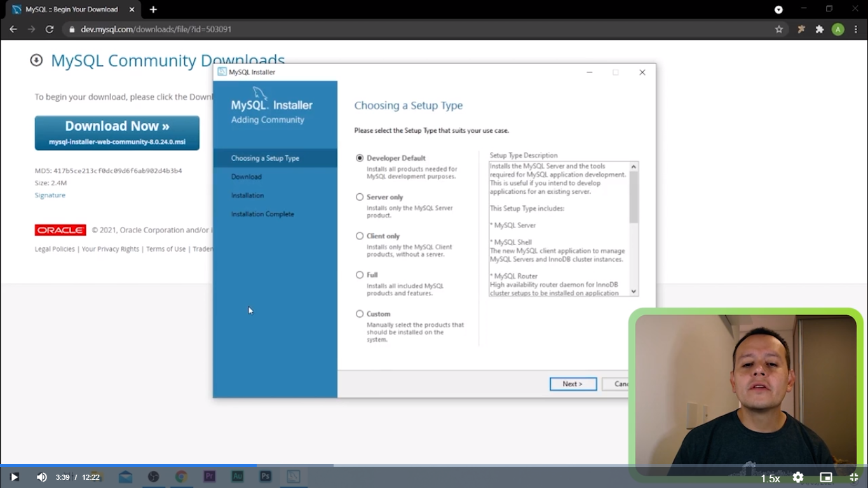Image resolution: width=868 pixels, height=488 pixels.
Task: Open the Mail app in taskbar
Action: [x=125, y=477]
